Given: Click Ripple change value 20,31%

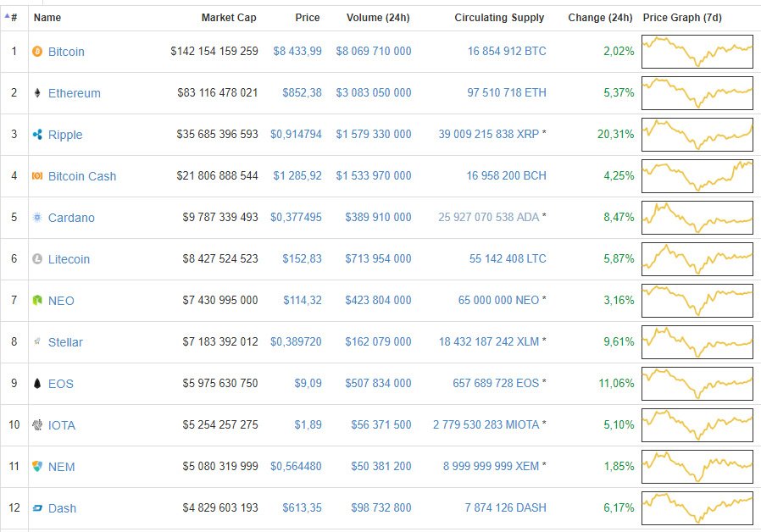Looking at the screenshot, I should pos(615,135).
